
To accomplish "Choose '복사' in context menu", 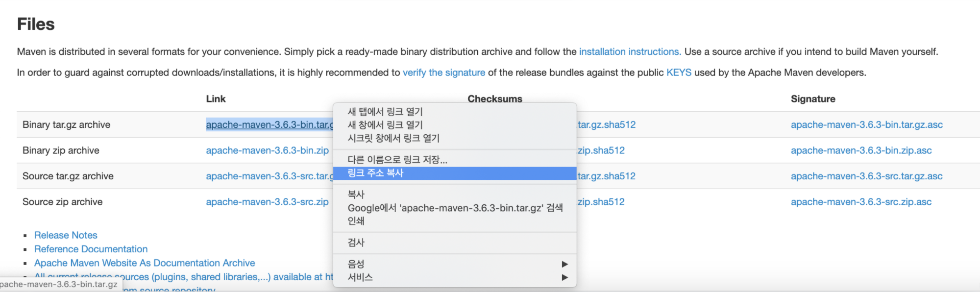I will pos(455,195).
